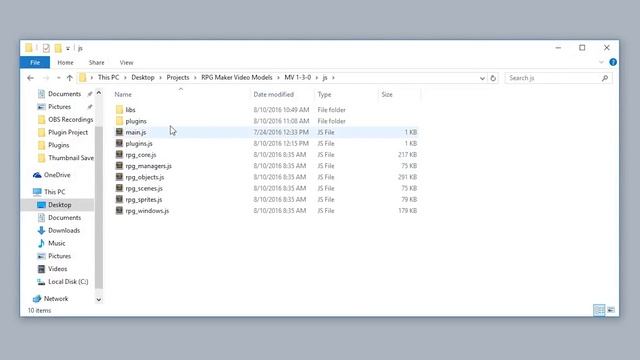Screen dimensions: 640x360
Task: Expand the ribbon with the chevron
Action: tap(601, 62)
